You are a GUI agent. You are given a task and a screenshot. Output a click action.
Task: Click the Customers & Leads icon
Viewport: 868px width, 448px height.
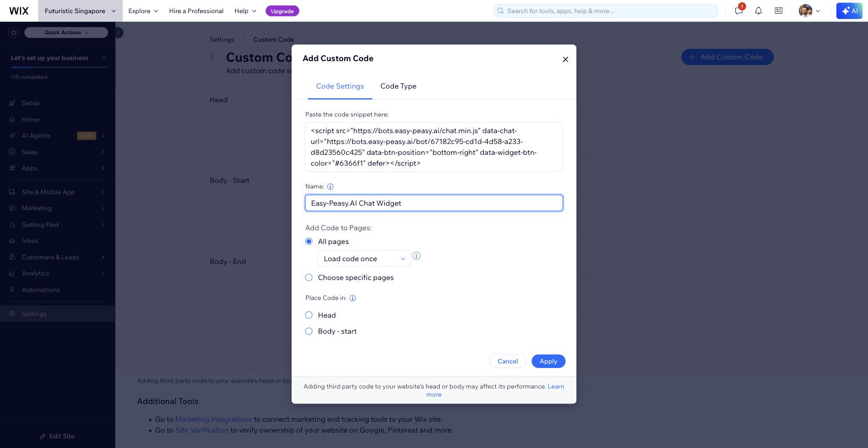click(13, 258)
